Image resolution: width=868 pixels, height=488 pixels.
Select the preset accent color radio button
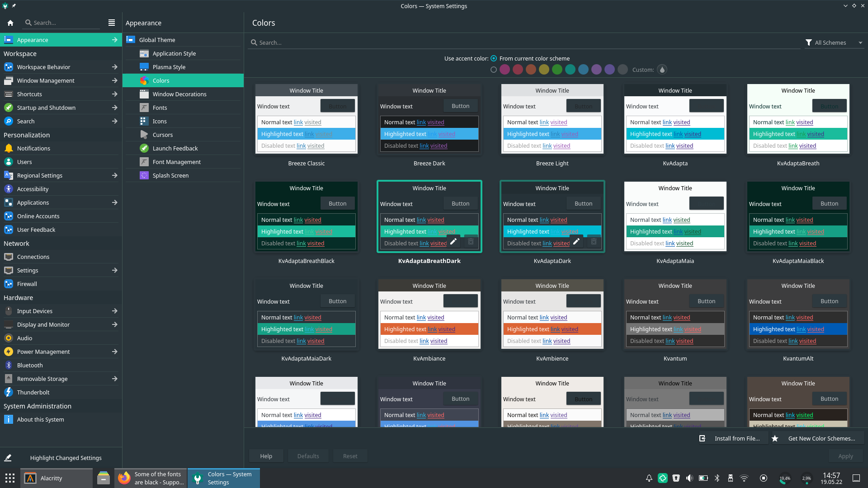click(x=494, y=70)
